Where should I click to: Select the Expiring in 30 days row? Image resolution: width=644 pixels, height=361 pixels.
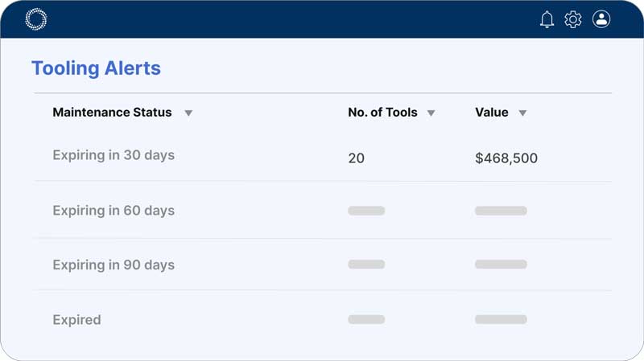[x=114, y=155]
